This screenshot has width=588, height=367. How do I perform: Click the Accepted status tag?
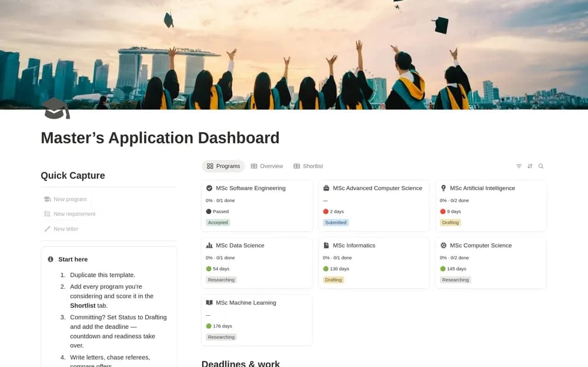point(218,222)
